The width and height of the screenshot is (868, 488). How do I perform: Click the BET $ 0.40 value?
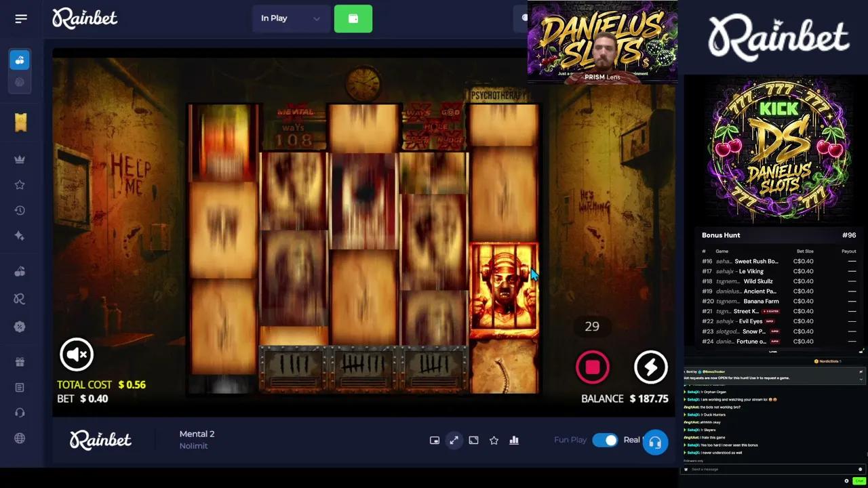pos(82,399)
